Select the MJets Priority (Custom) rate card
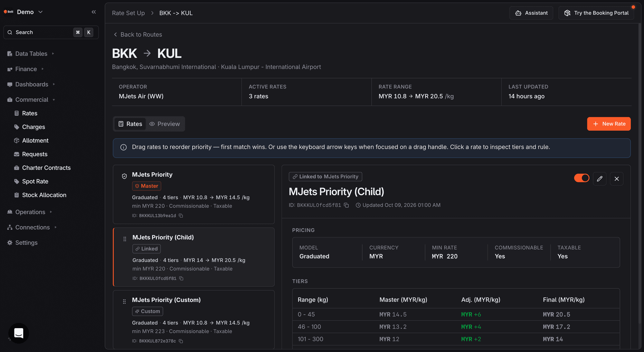This screenshot has height=352, width=644. tap(194, 320)
